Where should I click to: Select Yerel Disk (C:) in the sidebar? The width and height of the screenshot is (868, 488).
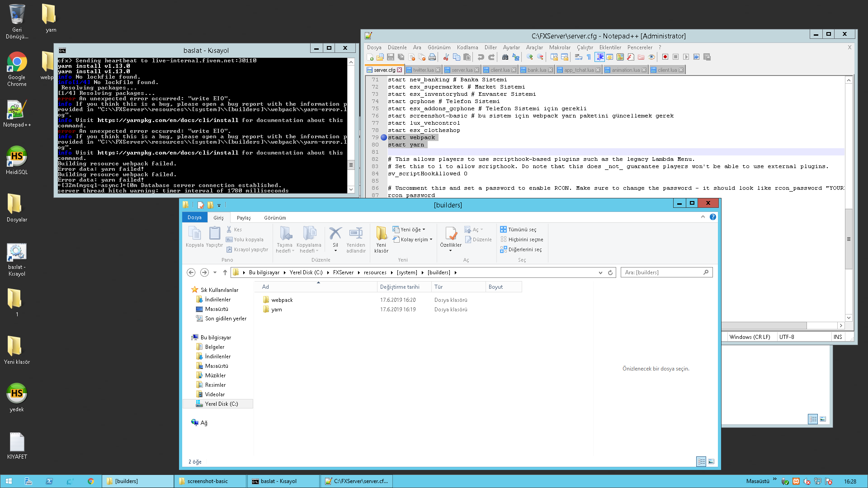coord(222,404)
